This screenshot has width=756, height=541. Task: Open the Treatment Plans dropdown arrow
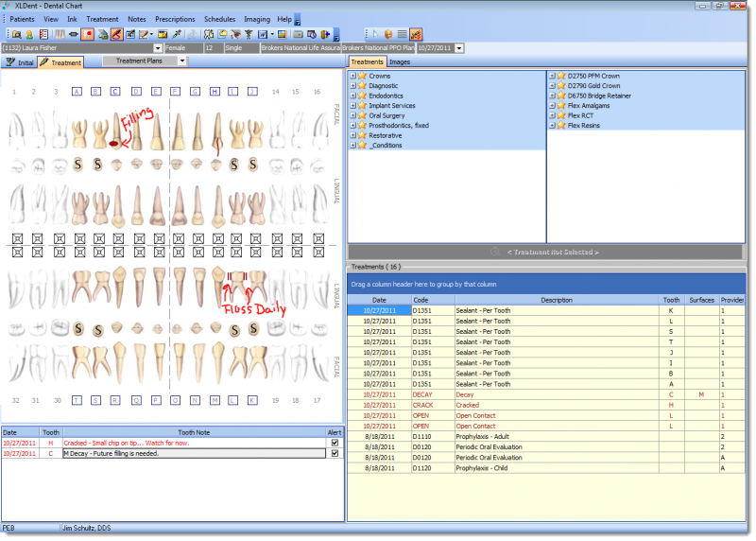click(181, 61)
